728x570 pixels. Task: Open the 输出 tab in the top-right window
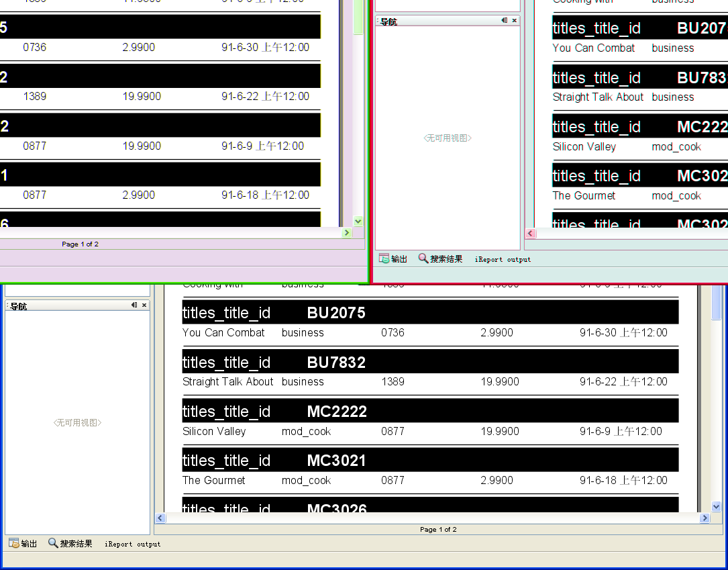(393, 258)
